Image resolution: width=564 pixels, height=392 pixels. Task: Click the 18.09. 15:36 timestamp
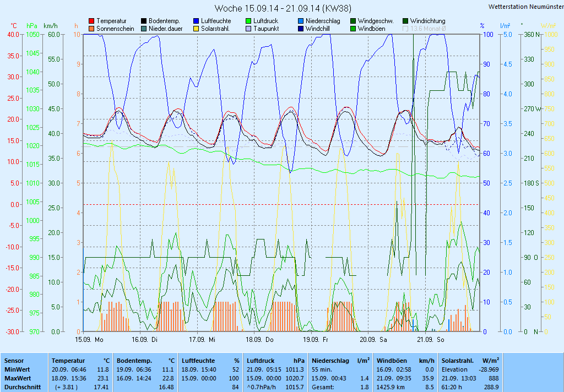[x=69, y=378]
